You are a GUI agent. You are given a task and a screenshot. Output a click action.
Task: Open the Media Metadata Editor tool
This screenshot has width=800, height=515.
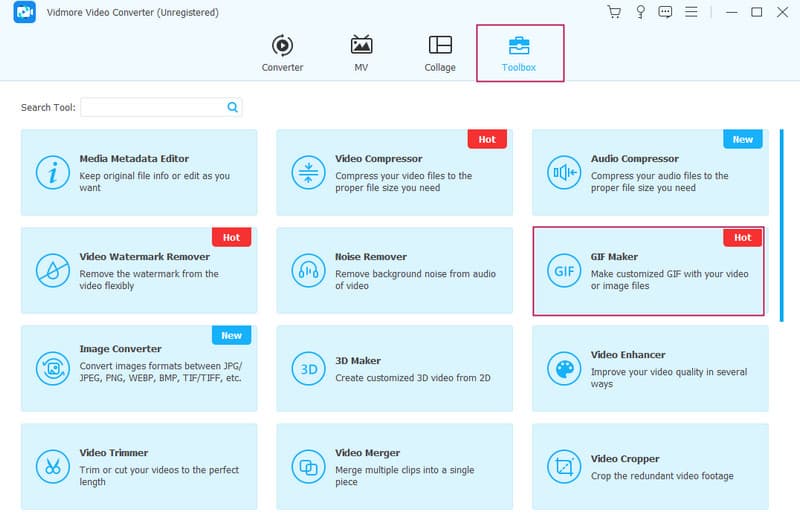[x=139, y=172]
